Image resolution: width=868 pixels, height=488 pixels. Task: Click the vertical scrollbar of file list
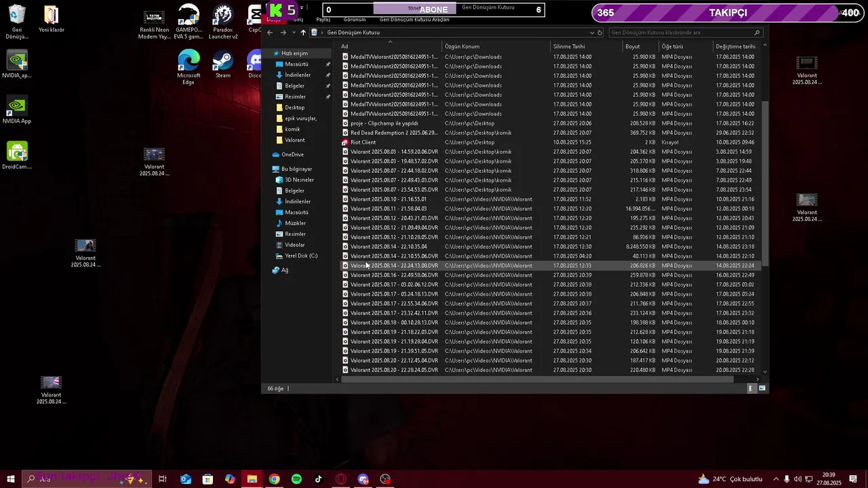[x=765, y=183]
